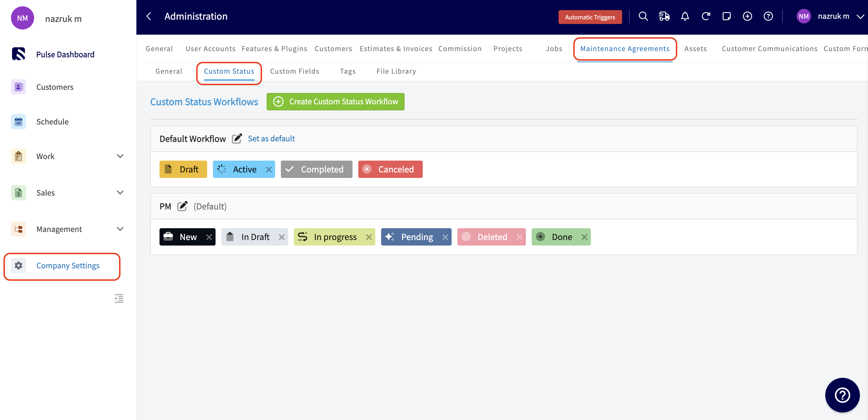Open the sticky note icon
Image resolution: width=868 pixels, height=420 pixels.
(726, 16)
